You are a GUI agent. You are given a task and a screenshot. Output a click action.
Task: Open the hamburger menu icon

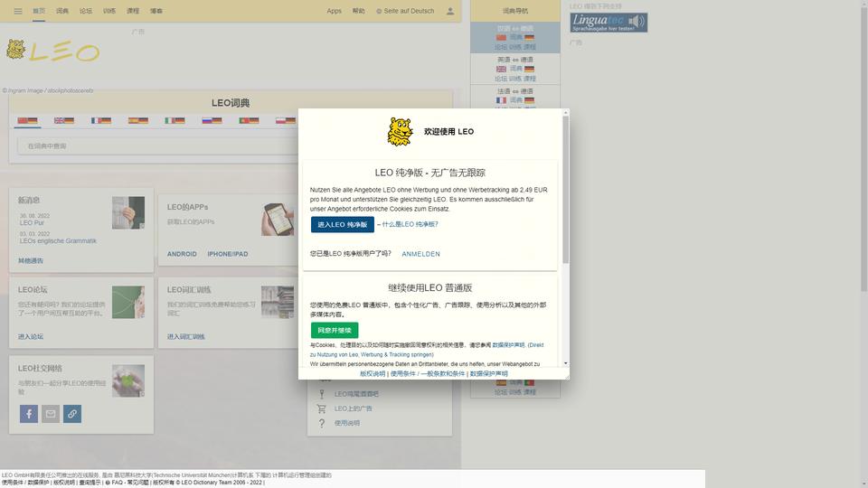tap(18, 11)
